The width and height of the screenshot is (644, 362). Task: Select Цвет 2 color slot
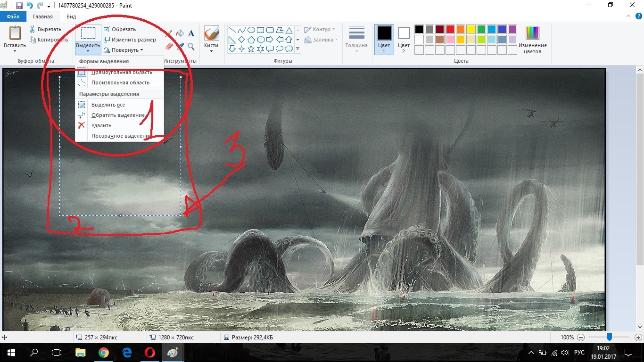404,40
